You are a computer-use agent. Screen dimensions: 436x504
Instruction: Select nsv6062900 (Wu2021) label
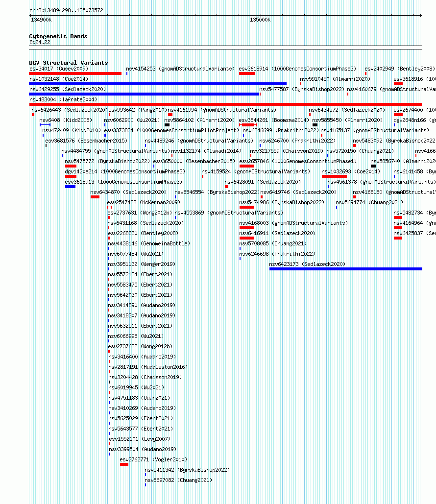click(x=132, y=120)
